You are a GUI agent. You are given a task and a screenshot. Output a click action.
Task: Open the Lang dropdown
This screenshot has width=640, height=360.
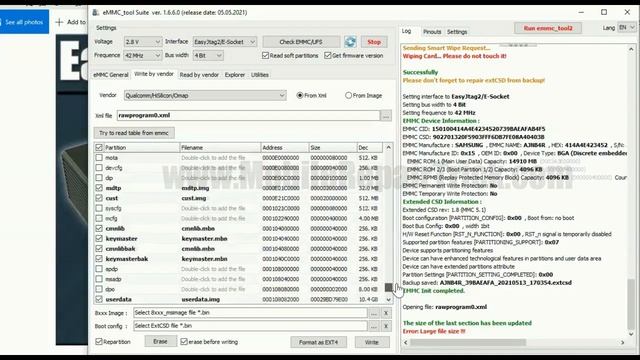coord(626,28)
